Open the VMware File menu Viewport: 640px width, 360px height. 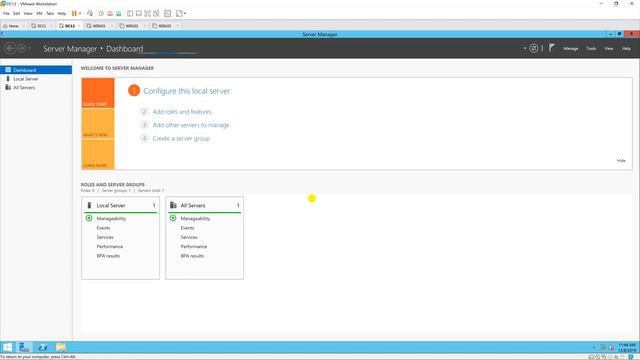coord(6,13)
